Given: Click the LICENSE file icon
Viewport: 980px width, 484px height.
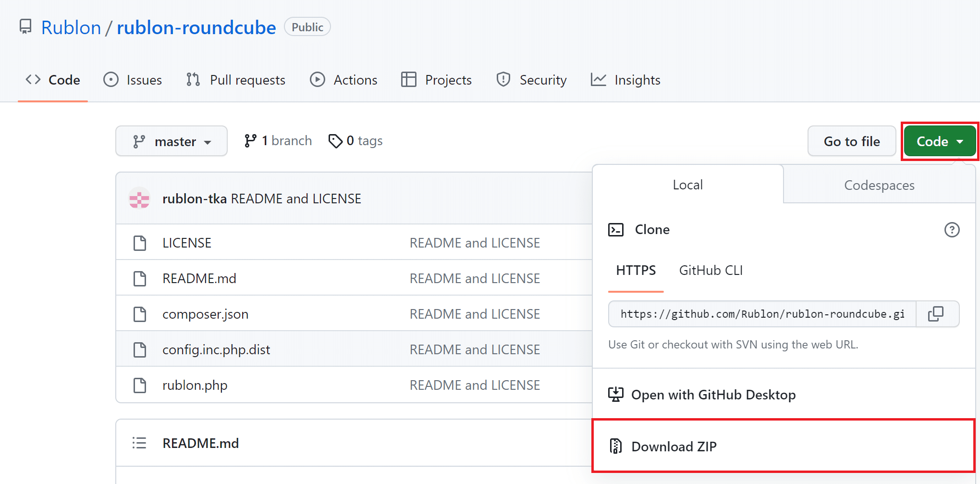Looking at the screenshot, I should [x=140, y=243].
